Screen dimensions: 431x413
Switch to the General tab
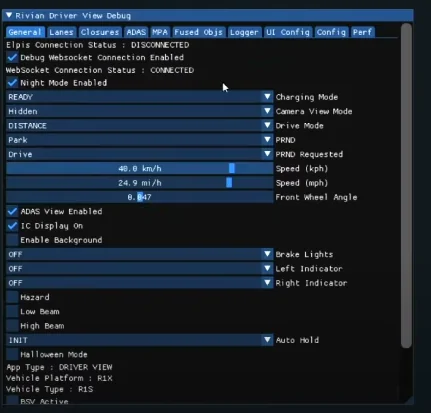coord(25,32)
